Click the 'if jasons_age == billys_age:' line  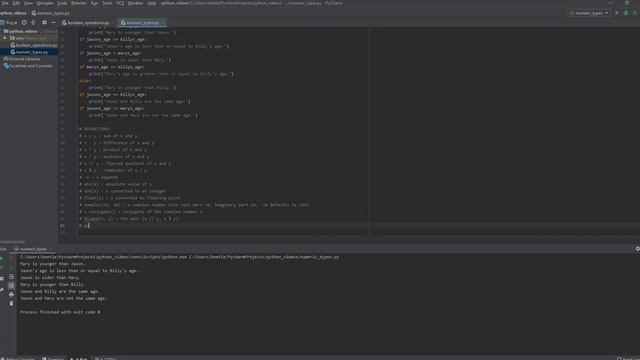point(113,95)
